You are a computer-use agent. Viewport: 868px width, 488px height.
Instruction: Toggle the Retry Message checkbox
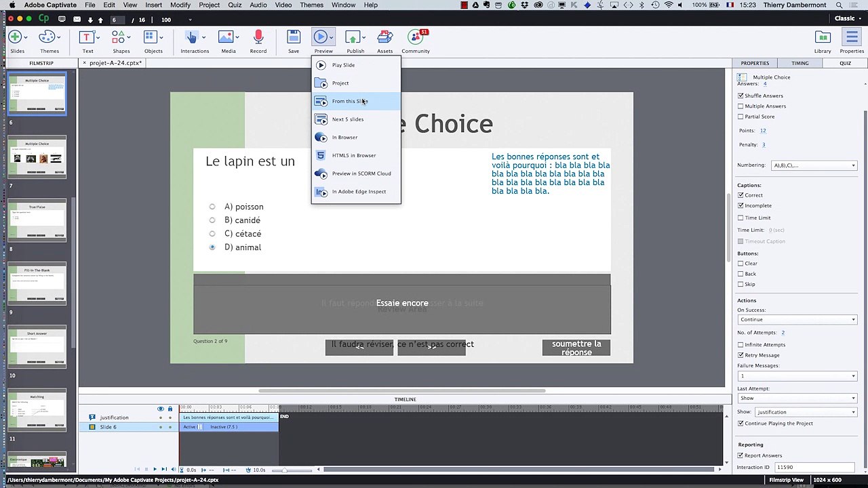click(741, 355)
